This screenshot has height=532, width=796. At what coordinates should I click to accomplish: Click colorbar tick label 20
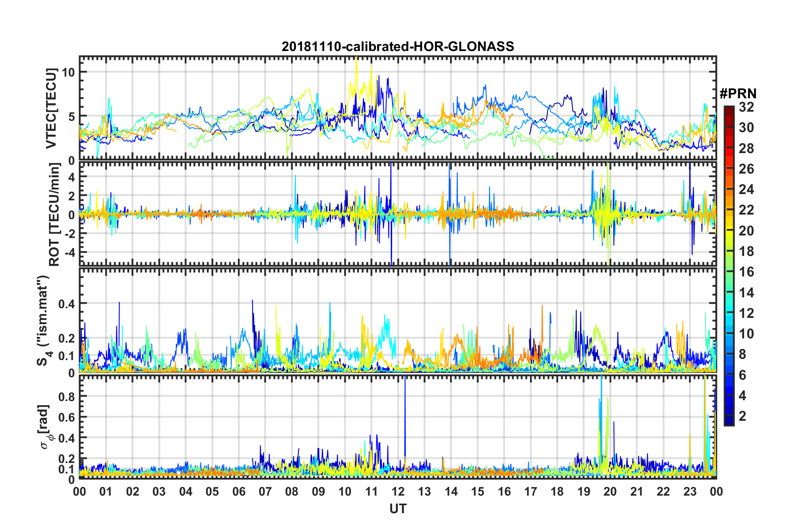point(746,231)
